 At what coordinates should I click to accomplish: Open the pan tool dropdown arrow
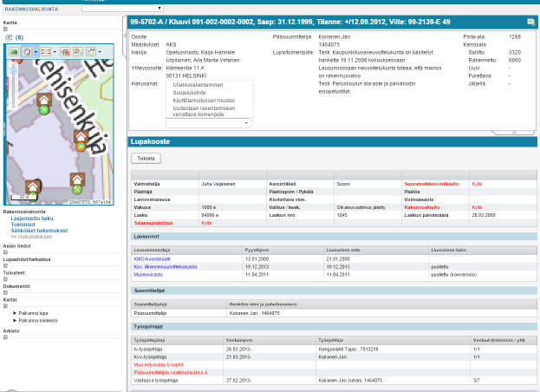tap(36, 52)
